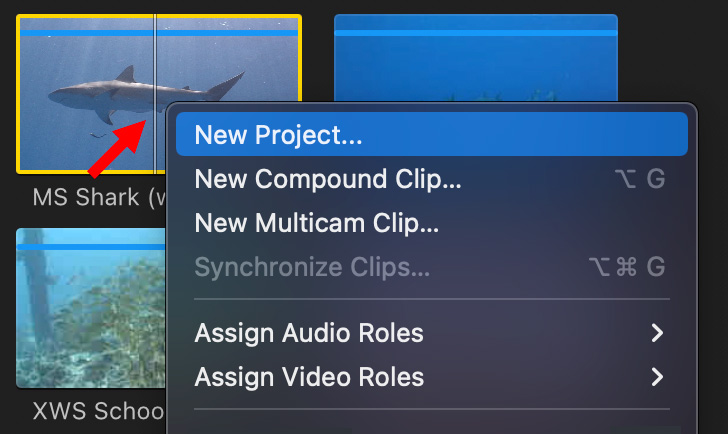Click the Option-G shortcut symbol for Compound Clip
Screen dimensions: 728x434
[x=640, y=179]
